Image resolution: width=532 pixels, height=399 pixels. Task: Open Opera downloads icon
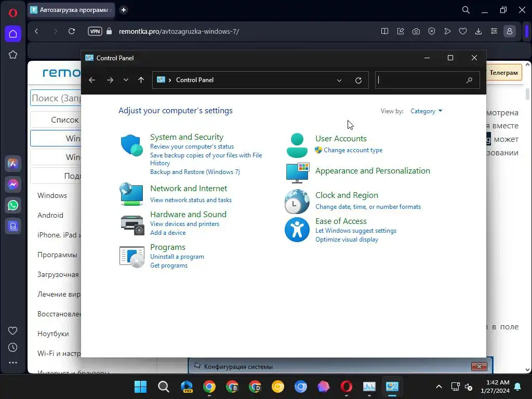(478, 31)
